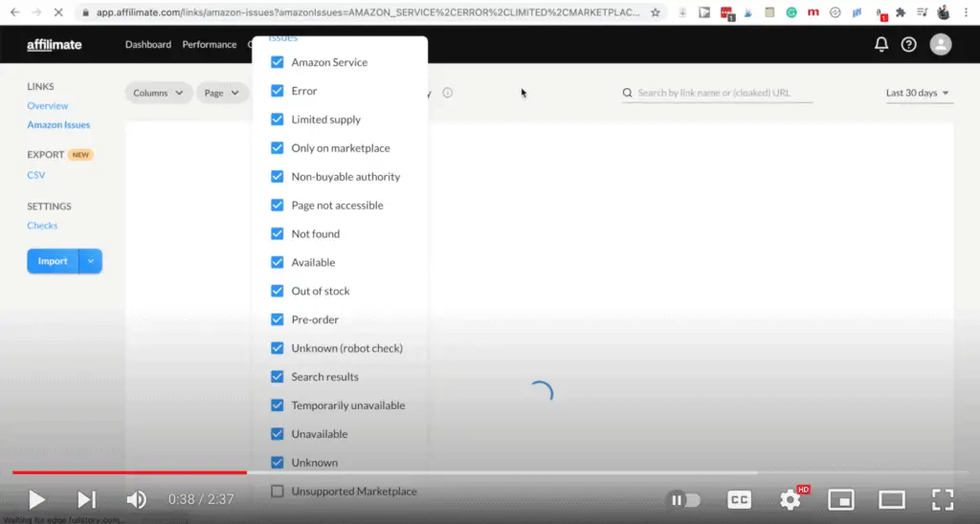
Task: Open the help question mark icon
Action: tap(909, 44)
